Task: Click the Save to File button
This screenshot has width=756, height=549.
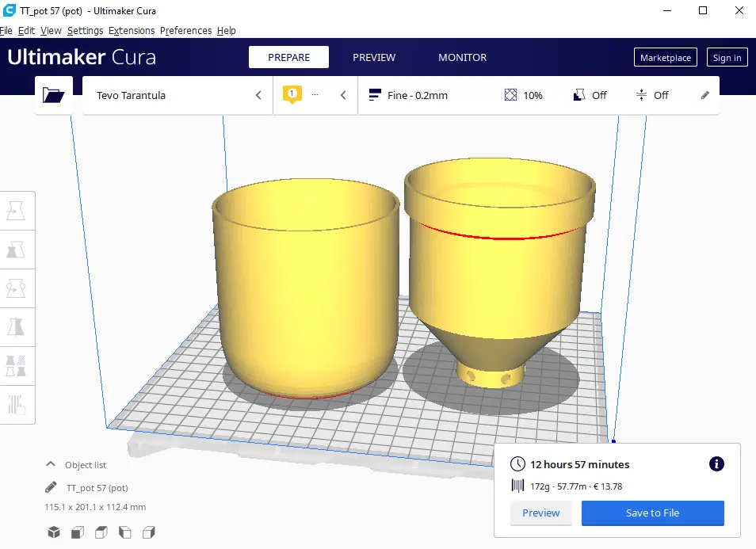Action: (x=652, y=513)
